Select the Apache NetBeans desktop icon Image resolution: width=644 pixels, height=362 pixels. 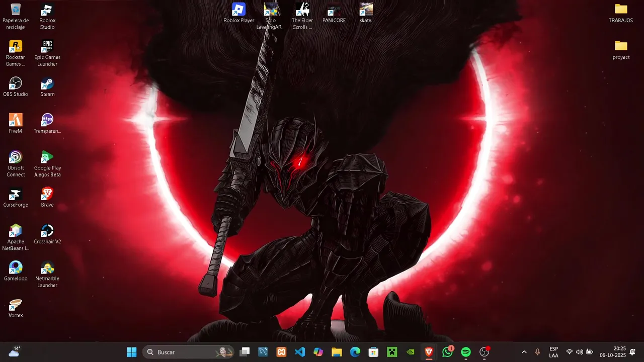click(16, 237)
